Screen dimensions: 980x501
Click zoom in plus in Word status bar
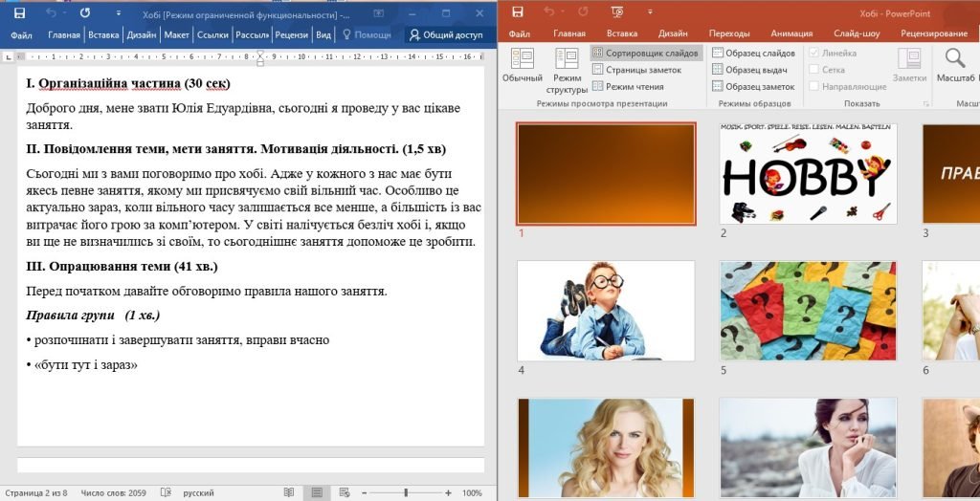tap(448, 493)
